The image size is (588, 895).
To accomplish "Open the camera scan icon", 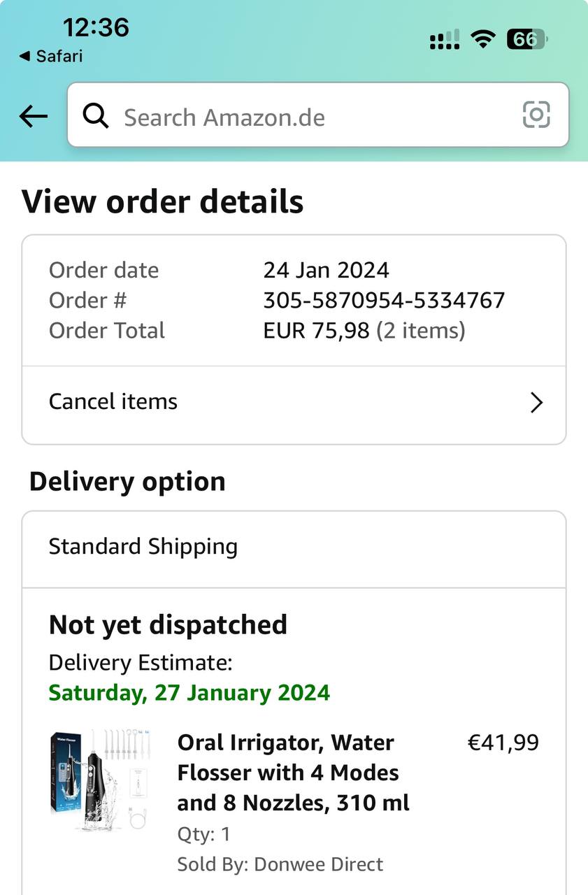I will coord(536,115).
